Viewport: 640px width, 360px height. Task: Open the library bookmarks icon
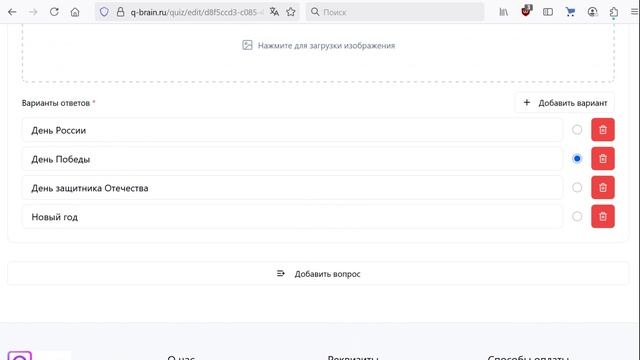click(x=504, y=12)
